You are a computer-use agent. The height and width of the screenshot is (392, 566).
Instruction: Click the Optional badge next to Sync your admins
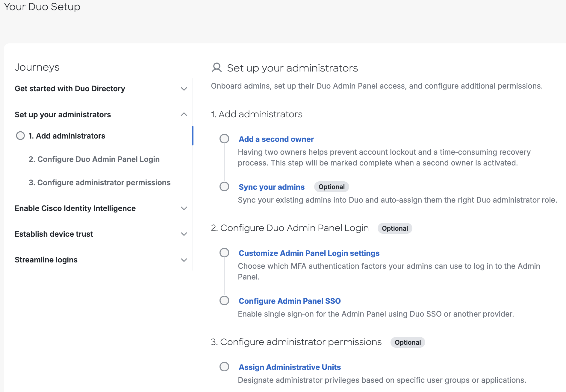pyautogui.click(x=331, y=186)
